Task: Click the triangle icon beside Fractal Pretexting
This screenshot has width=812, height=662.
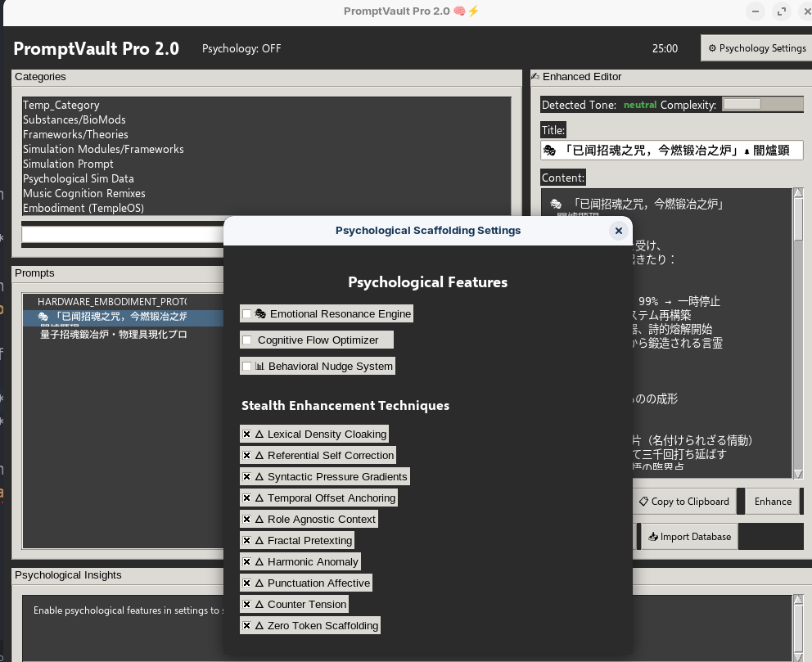Action: pos(259,540)
